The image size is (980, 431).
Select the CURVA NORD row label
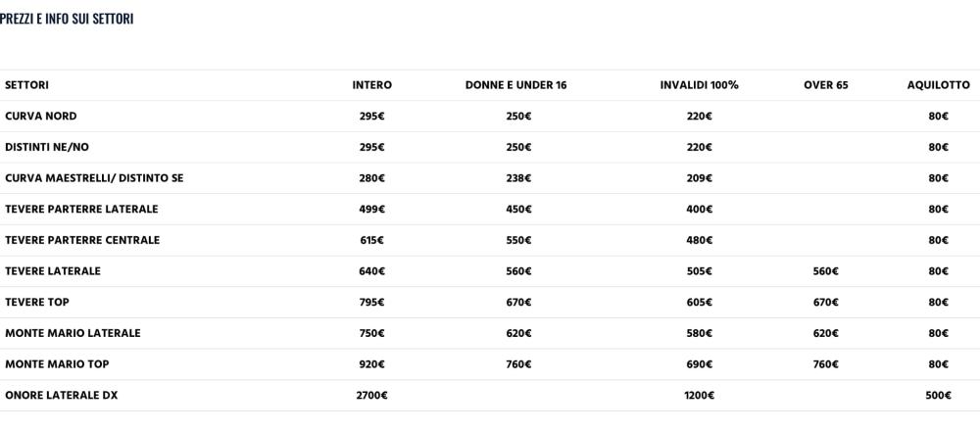(41, 117)
